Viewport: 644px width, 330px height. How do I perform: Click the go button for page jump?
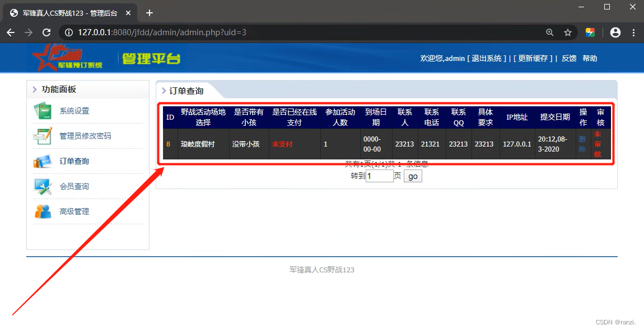click(x=413, y=176)
